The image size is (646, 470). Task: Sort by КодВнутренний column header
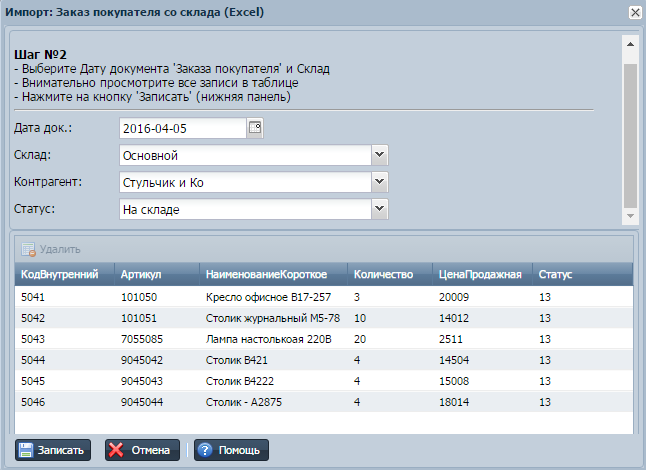[x=64, y=274]
